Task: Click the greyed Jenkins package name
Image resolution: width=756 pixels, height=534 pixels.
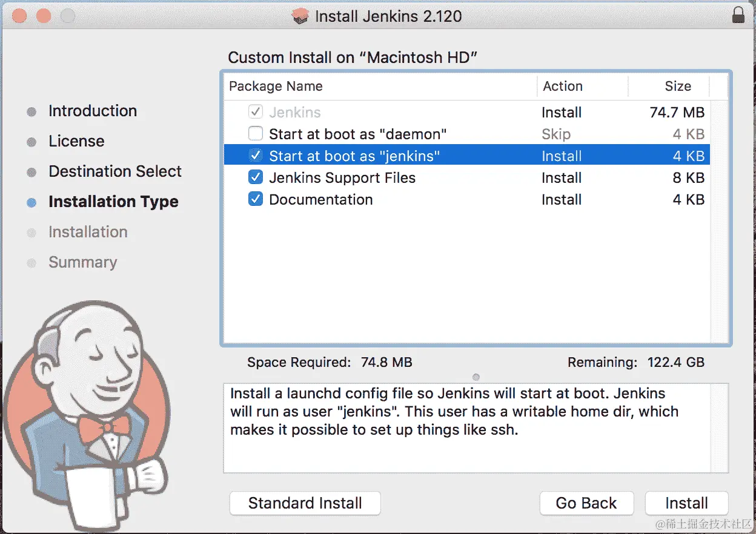Action: point(295,112)
